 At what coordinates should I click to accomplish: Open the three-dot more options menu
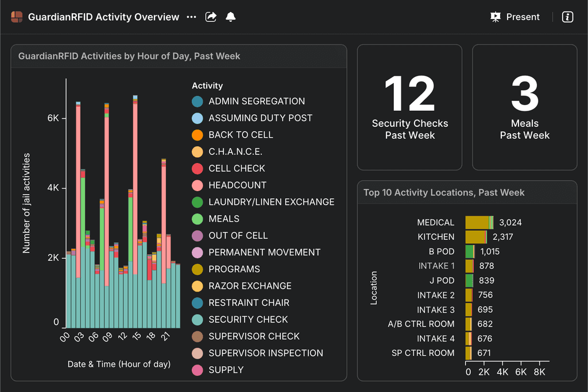[191, 17]
